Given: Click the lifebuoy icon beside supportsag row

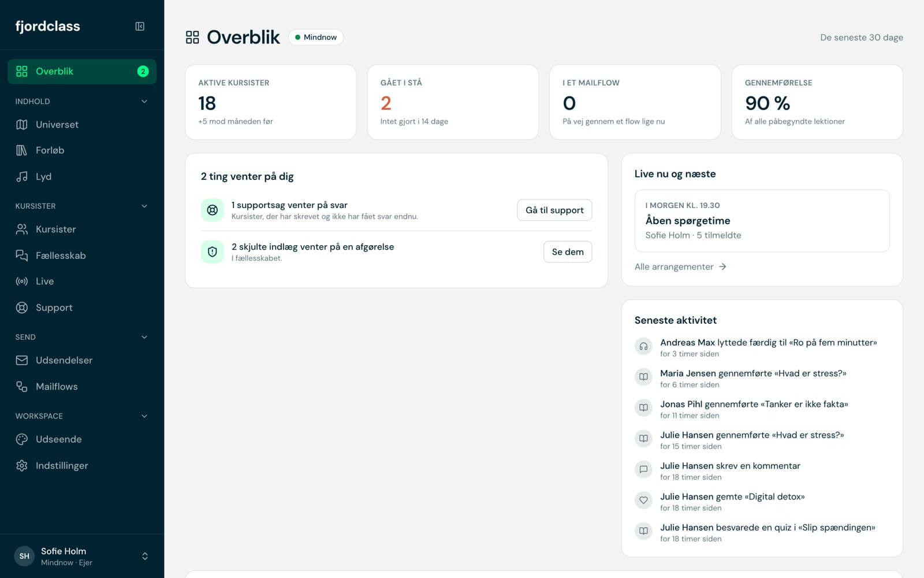Looking at the screenshot, I should point(213,210).
